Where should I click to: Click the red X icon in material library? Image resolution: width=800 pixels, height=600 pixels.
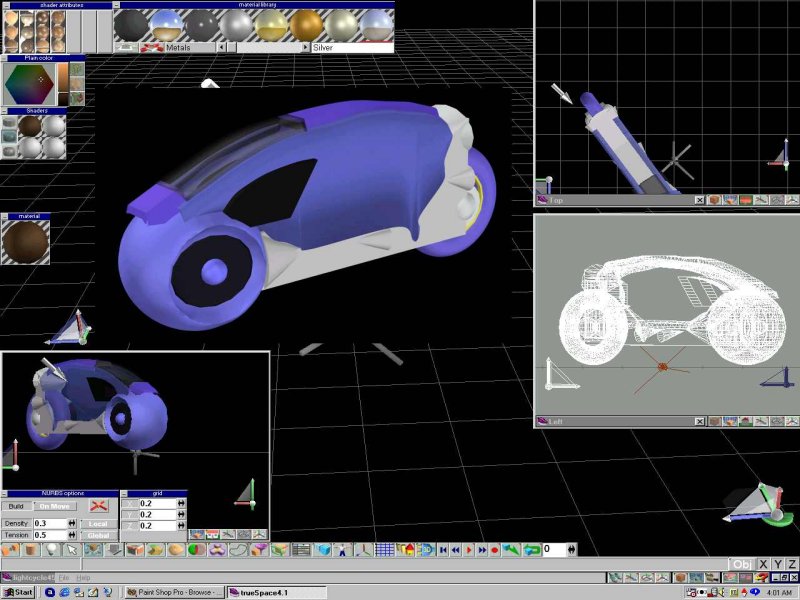point(151,47)
